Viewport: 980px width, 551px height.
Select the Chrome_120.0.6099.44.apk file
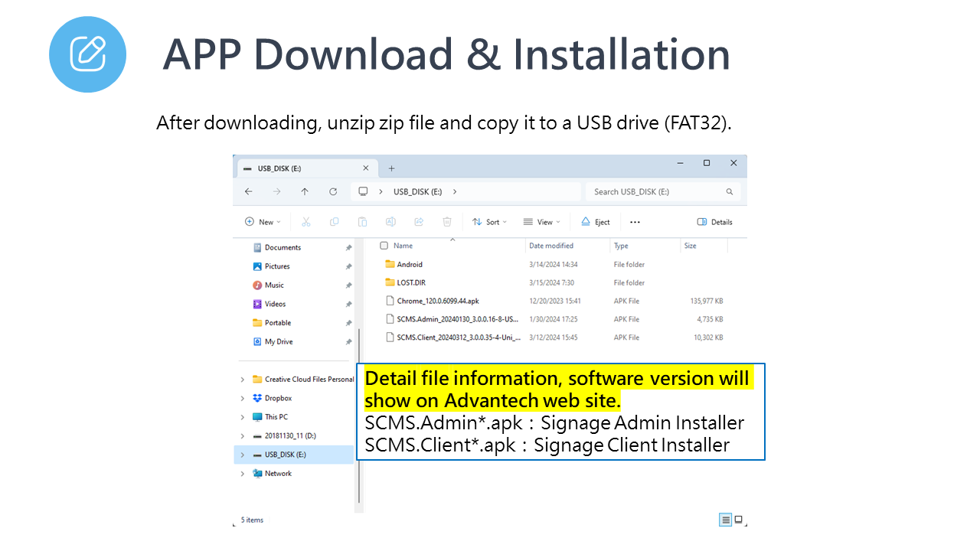click(438, 301)
